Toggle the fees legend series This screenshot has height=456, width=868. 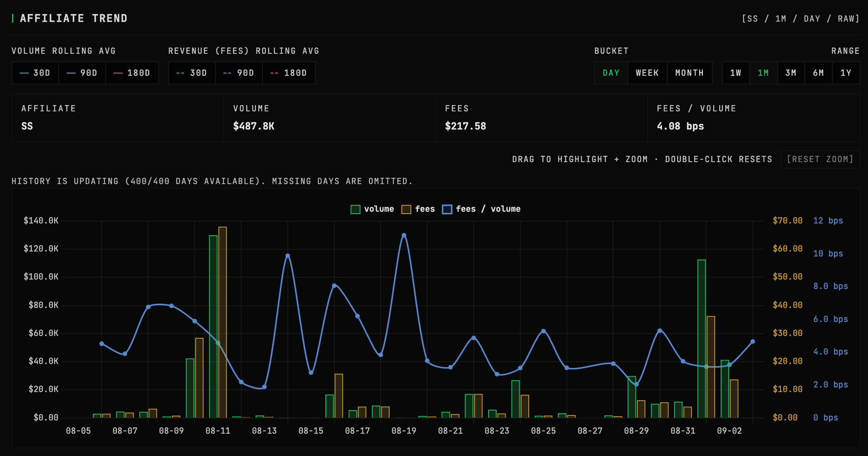point(418,209)
